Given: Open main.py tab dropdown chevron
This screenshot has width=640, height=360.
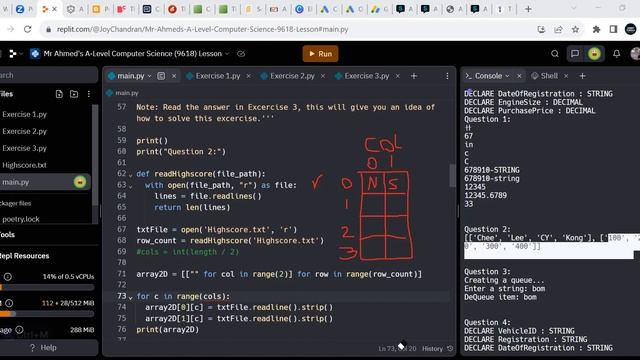Looking at the screenshot, I should tap(149, 76).
